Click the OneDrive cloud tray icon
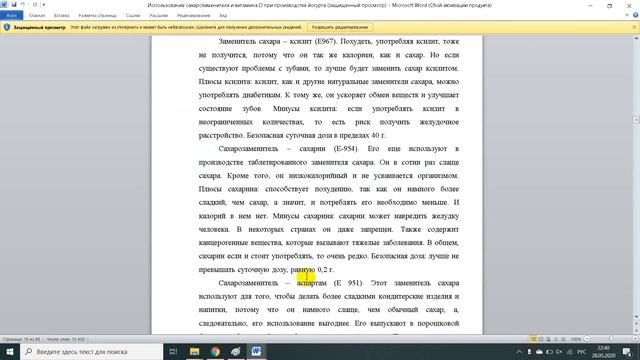 coord(539,351)
